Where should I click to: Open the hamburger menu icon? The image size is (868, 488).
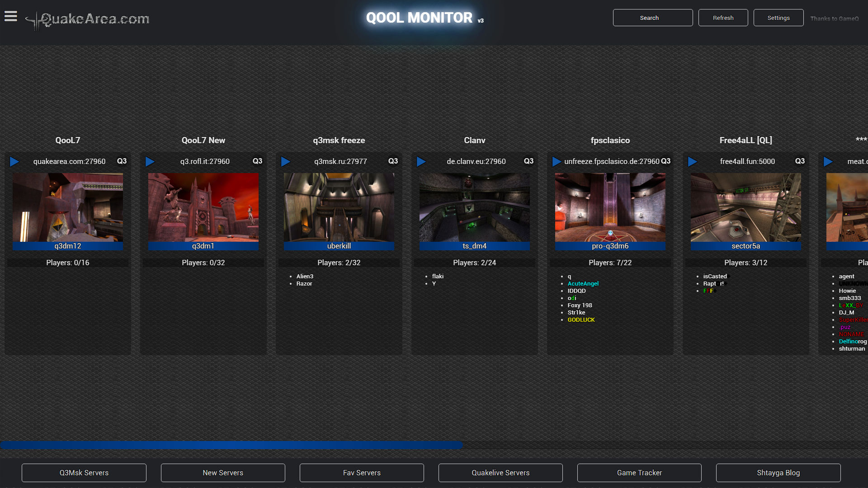(x=11, y=16)
